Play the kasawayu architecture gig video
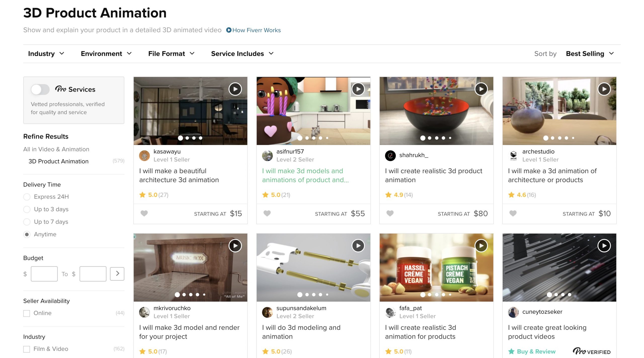 (235, 89)
